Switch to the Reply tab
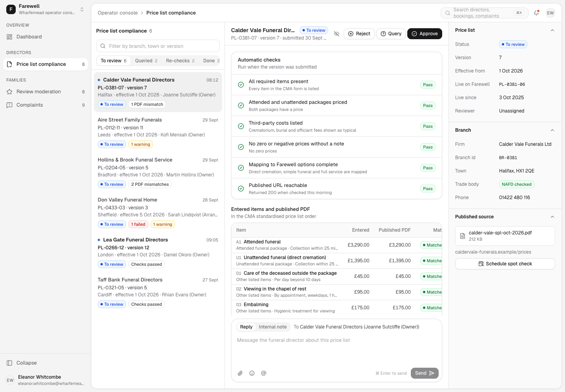This screenshot has width=565, height=392. [246, 327]
